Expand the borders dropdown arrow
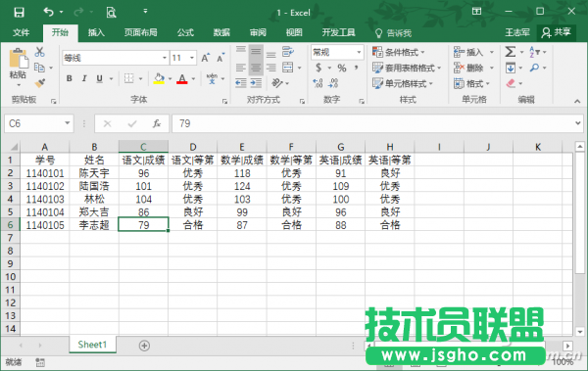The height and width of the screenshot is (371, 588). coord(140,78)
